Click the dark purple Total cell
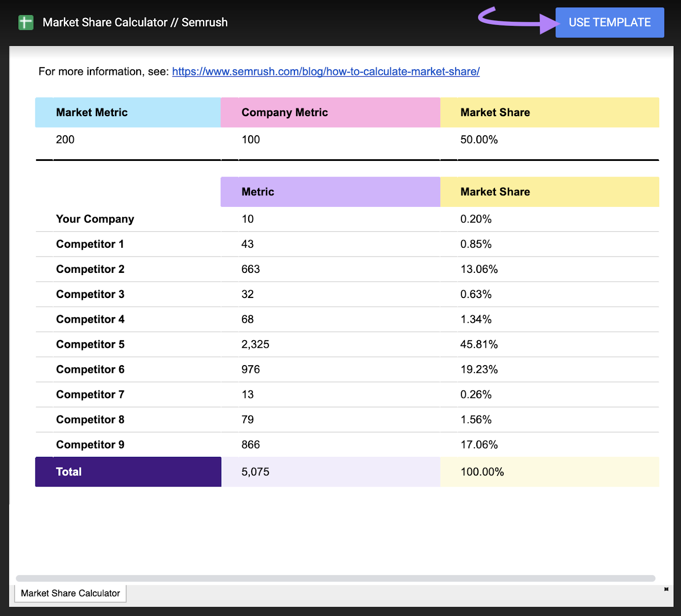 coord(128,471)
